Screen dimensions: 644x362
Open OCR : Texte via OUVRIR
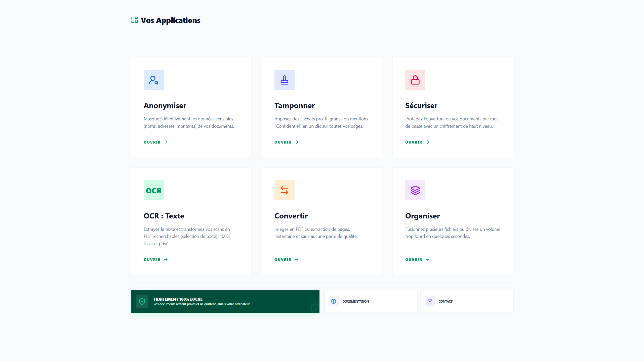152,259
